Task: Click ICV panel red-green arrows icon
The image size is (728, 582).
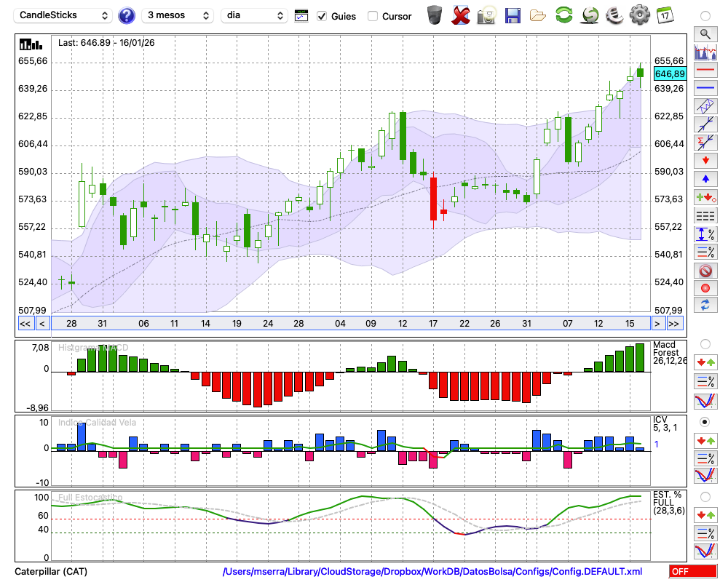Action: 705,440
